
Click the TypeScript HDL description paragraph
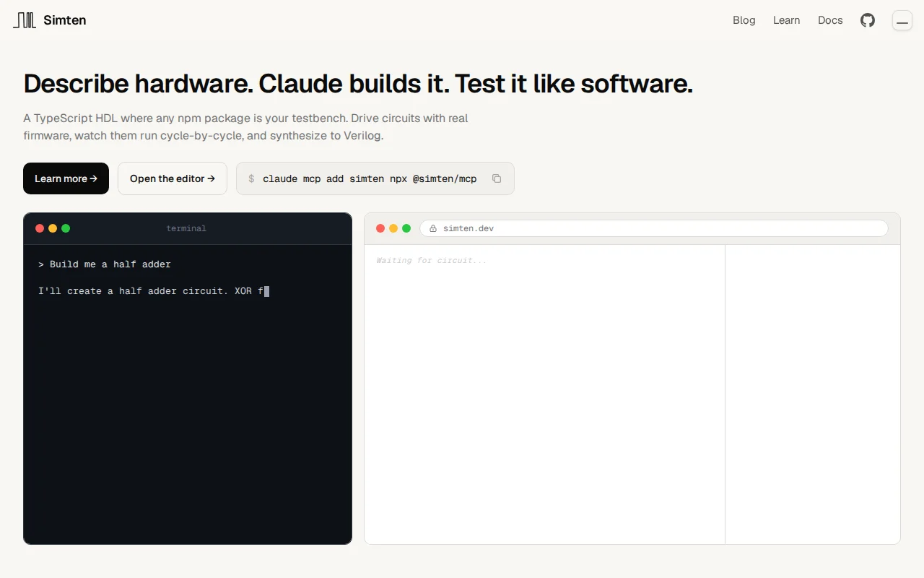click(x=245, y=126)
